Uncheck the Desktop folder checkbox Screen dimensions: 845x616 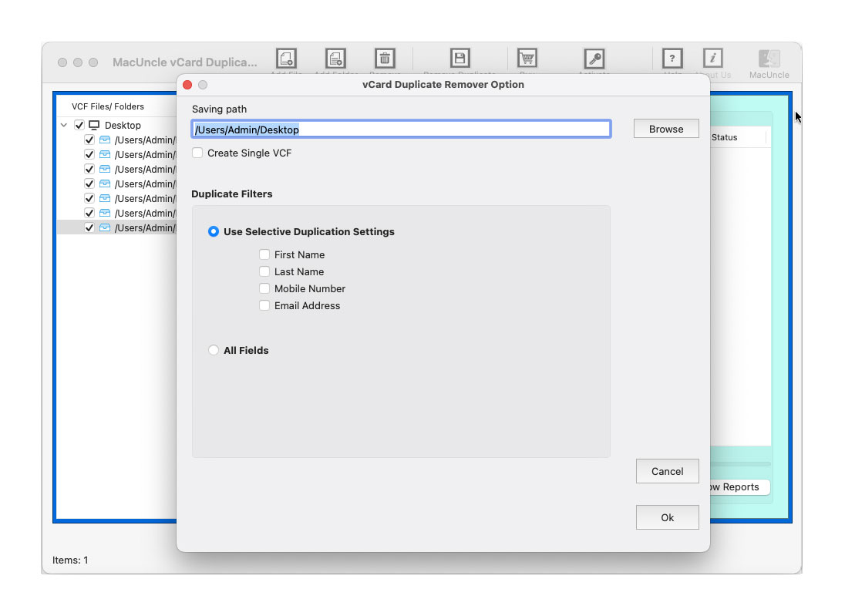[x=79, y=125]
